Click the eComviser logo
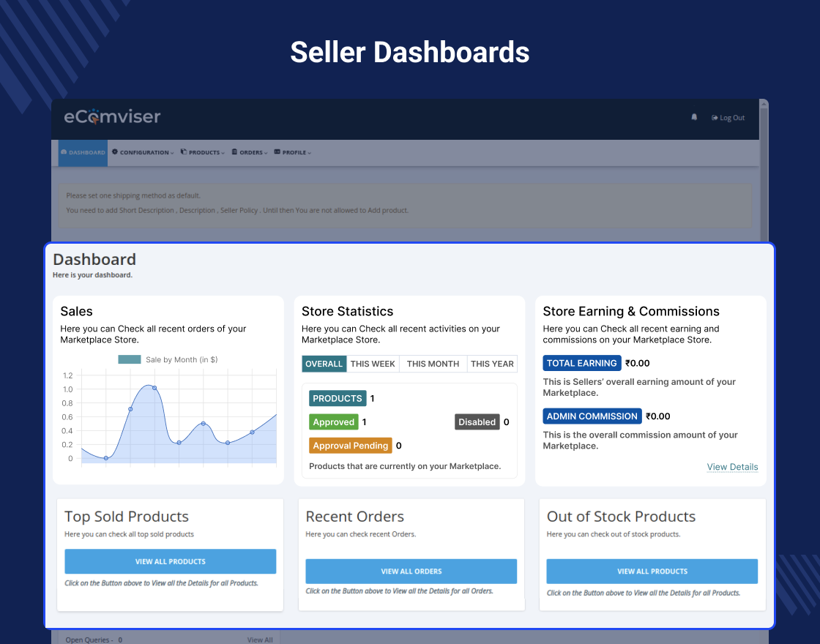 tap(112, 116)
